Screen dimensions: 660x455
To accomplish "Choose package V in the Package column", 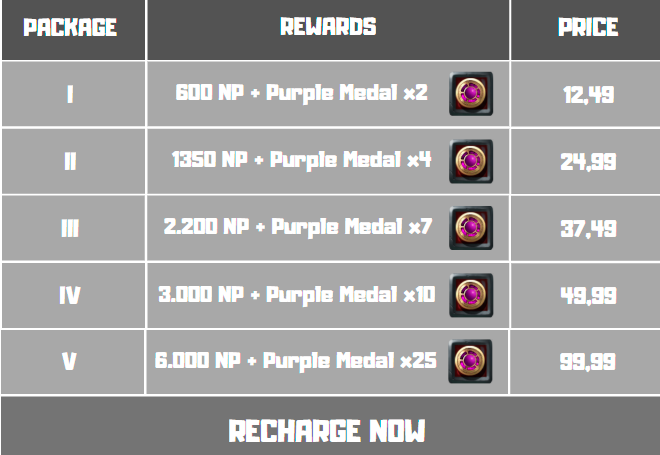I will (x=69, y=362).
